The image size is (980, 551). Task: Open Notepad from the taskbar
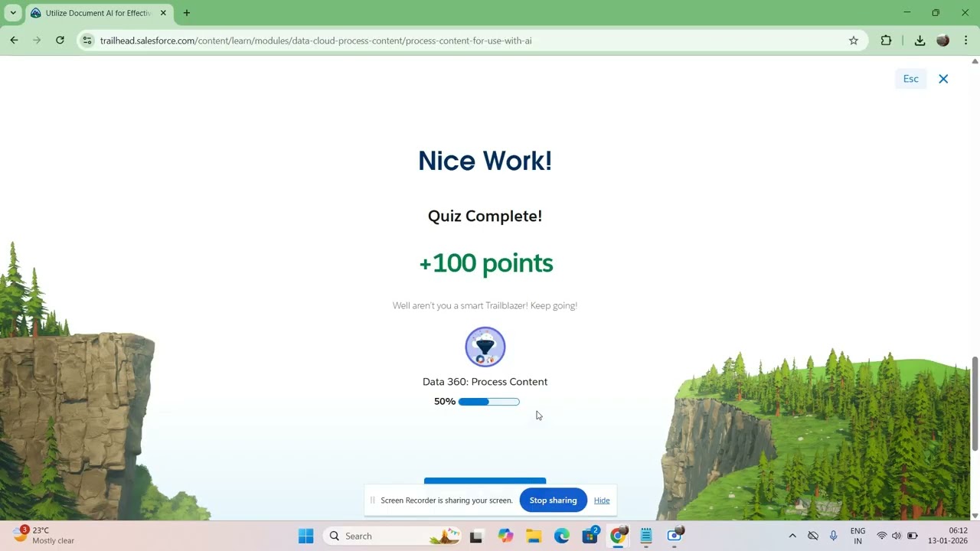(646, 536)
